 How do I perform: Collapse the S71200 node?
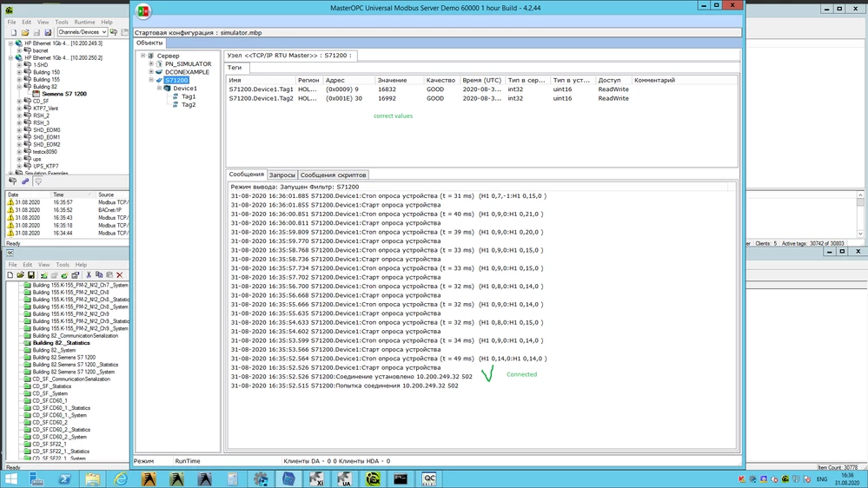(151, 80)
